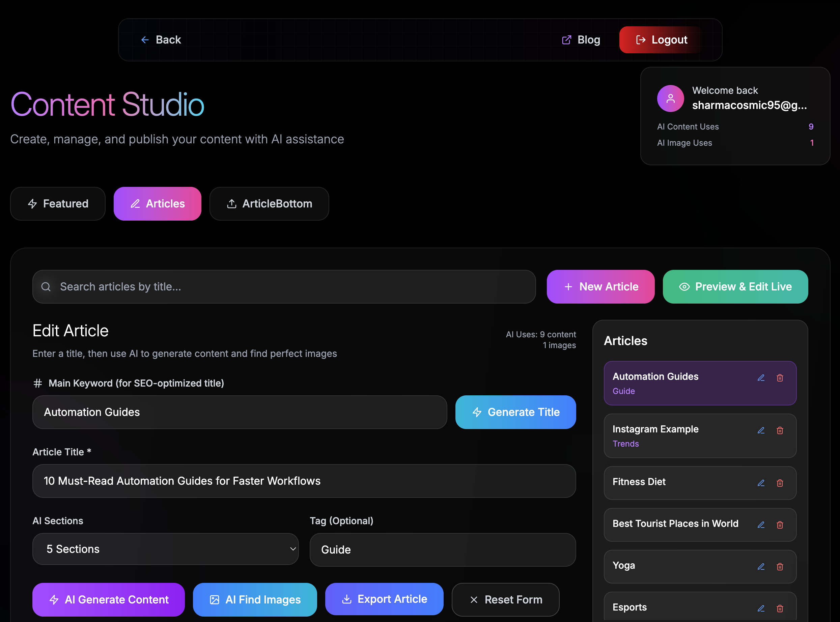Viewport: 840px width, 622px height.
Task: Go Back using the top bar
Action: [x=161, y=40]
